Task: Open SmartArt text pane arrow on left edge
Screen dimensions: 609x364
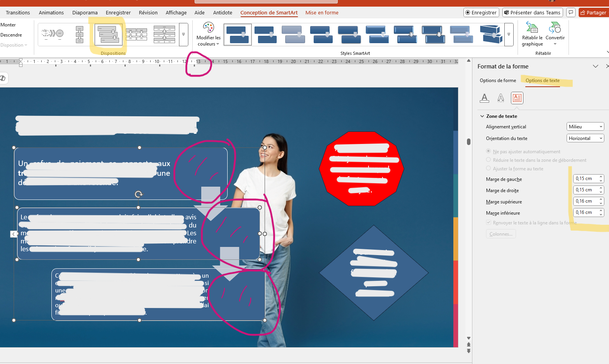Action: (x=14, y=234)
